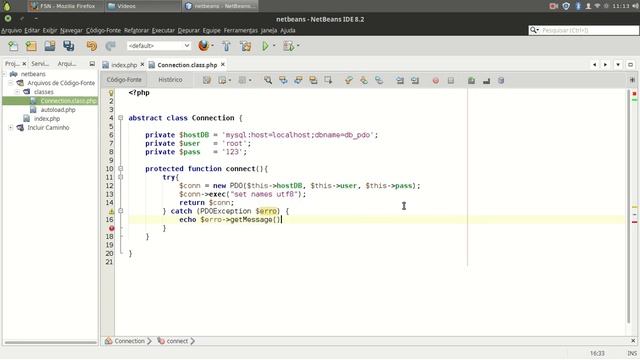Open the browser selector dropdown arrow
The width and height of the screenshot is (640, 360).
click(213, 46)
